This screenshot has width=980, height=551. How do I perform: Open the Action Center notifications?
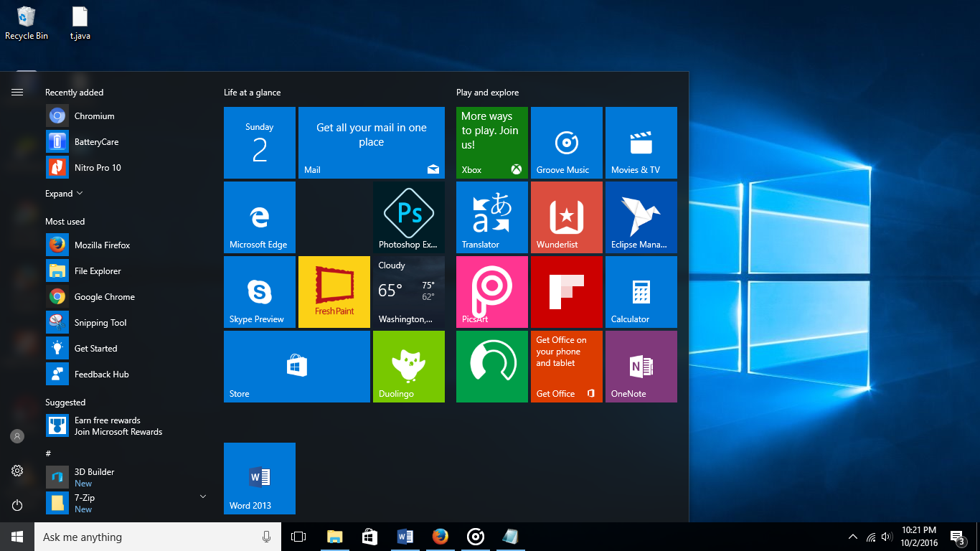coord(957,537)
